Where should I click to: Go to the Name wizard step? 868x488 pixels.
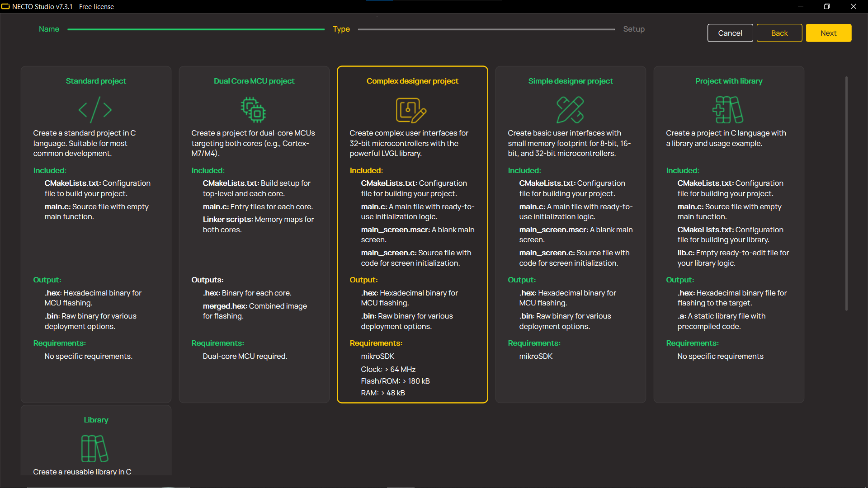coord(49,29)
